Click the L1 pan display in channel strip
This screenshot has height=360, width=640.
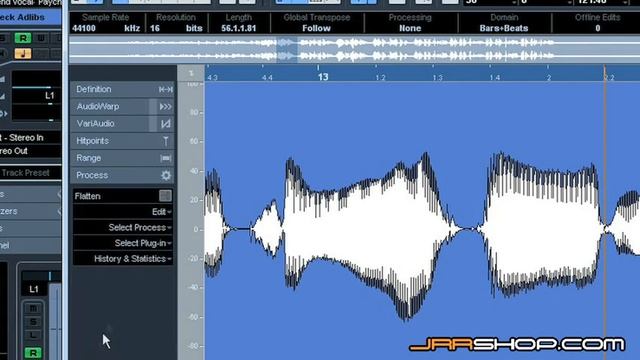click(34, 289)
